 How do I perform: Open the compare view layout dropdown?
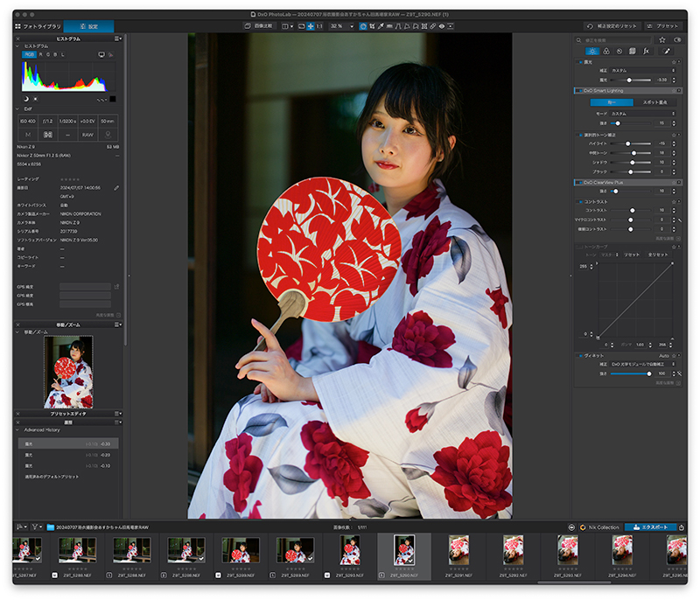(x=288, y=26)
